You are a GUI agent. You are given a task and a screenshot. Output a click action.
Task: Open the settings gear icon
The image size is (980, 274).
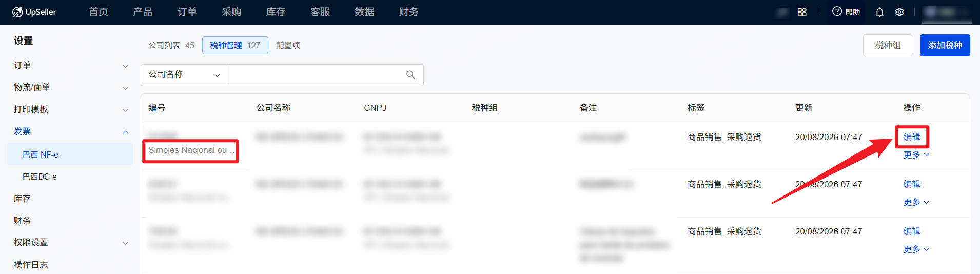coord(899,12)
